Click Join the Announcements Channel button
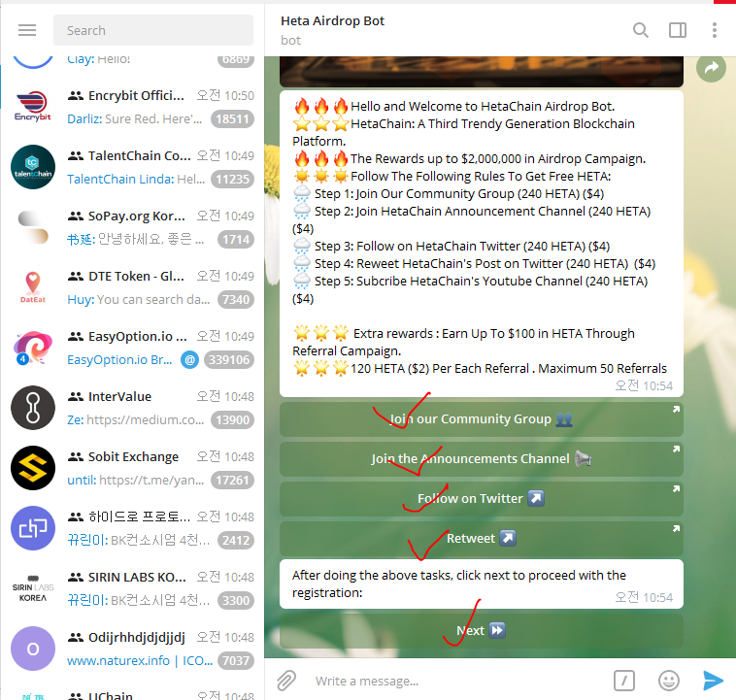The width and height of the screenshot is (736, 700). pos(482,458)
